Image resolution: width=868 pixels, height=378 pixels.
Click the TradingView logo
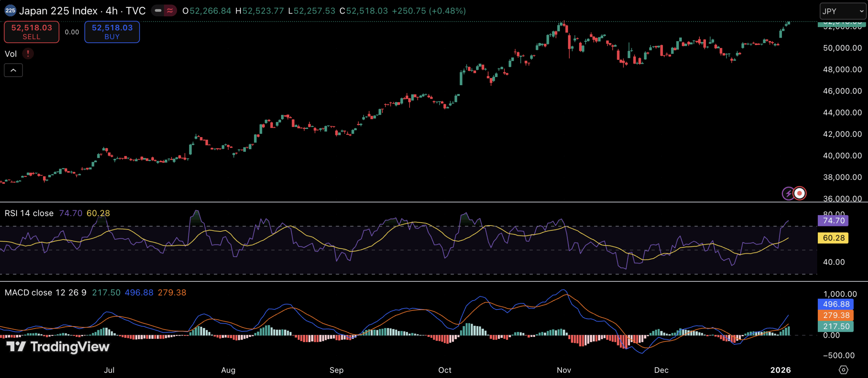tap(58, 346)
